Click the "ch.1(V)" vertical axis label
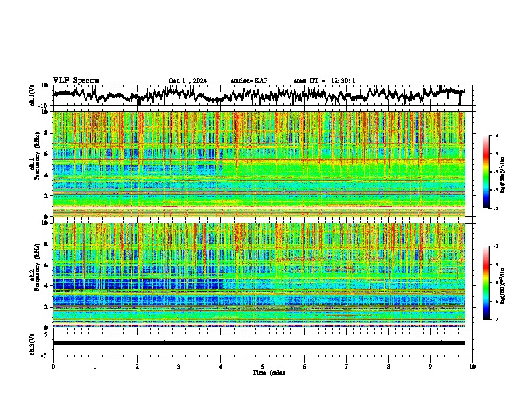This screenshot has width=532, height=411. pos(32,95)
